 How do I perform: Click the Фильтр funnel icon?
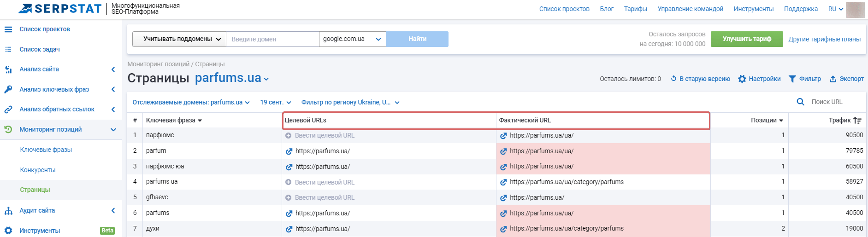point(792,79)
